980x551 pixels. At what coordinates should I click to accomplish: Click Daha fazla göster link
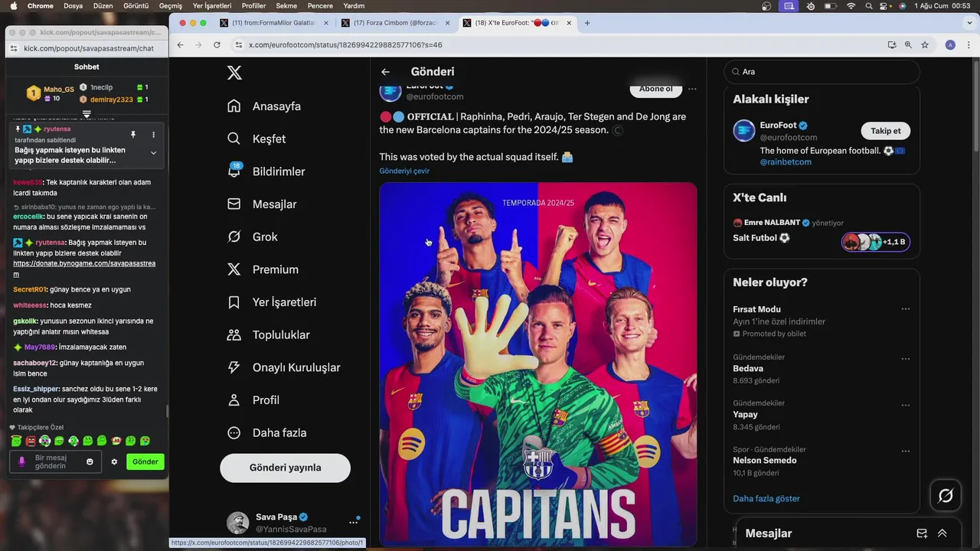point(766,498)
